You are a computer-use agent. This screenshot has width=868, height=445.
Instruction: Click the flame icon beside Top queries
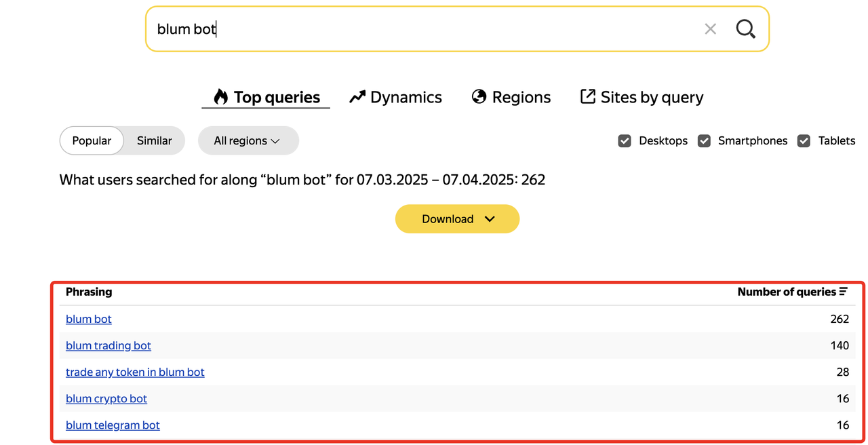point(220,97)
